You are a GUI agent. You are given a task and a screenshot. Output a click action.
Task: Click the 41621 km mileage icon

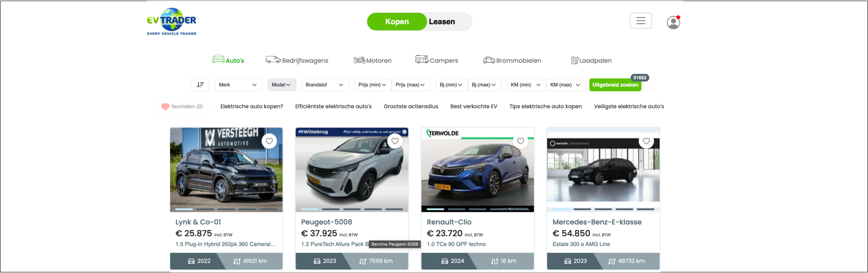237,261
